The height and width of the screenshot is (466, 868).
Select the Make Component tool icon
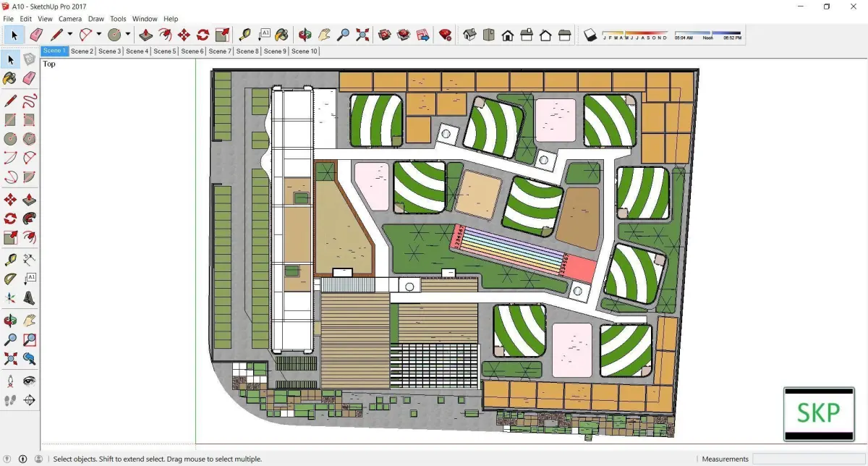tap(29, 59)
